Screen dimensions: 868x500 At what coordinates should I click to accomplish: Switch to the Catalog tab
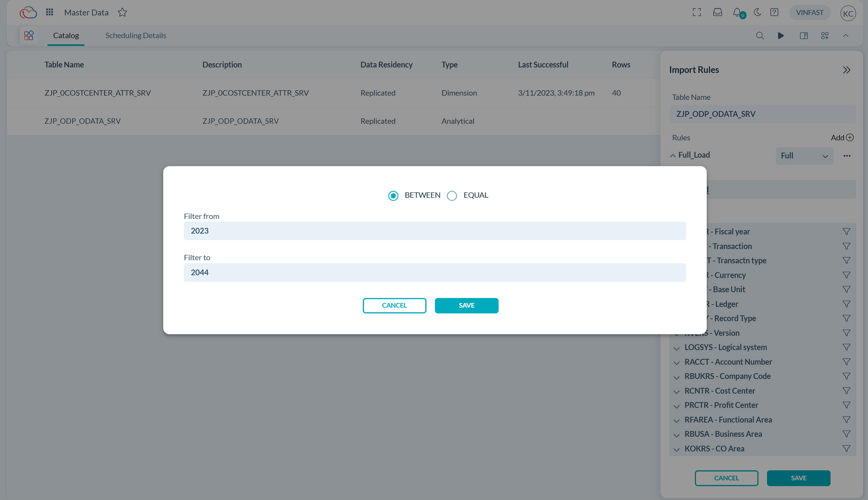pyautogui.click(x=66, y=35)
